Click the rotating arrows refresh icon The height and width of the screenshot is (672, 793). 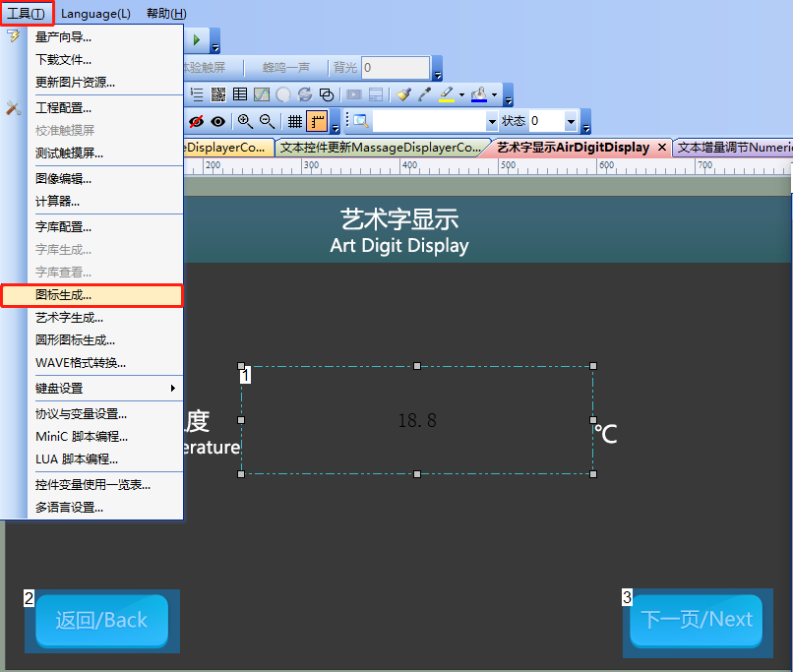tap(305, 94)
